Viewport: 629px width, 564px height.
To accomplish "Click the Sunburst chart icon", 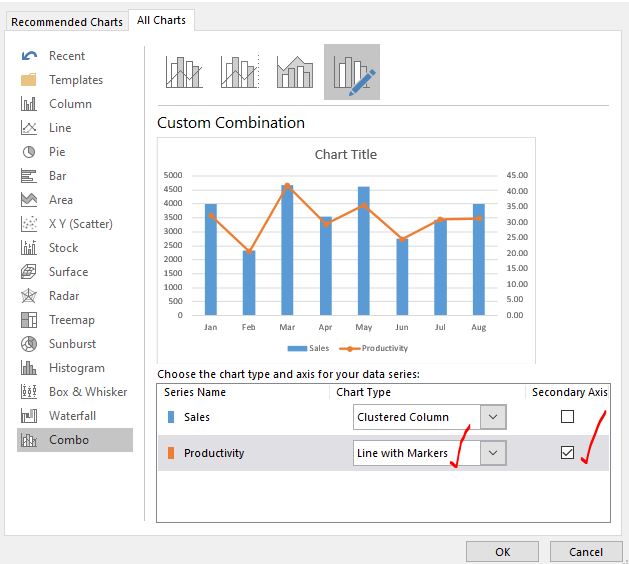I will (x=29, y=344).
